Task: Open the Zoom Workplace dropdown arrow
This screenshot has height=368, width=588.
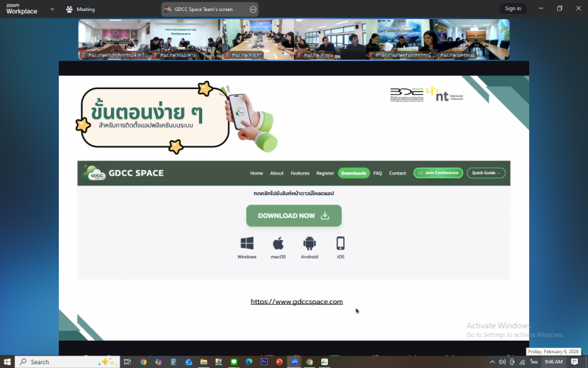Action: (51, 9)
